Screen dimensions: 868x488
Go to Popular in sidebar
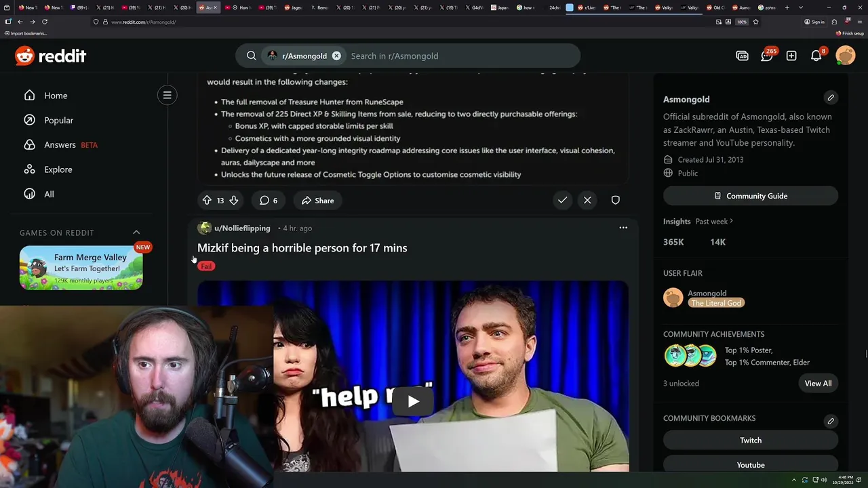point(58,120)
